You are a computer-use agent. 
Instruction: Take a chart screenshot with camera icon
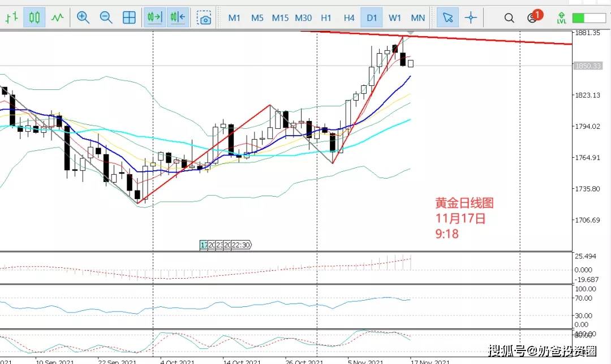(204, 18)
